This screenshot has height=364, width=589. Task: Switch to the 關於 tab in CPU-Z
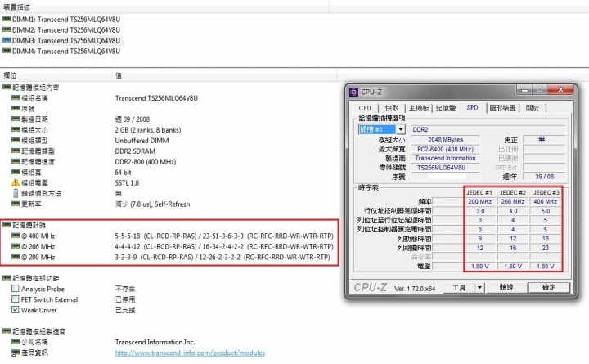pyautogui.click(x=533, y=108)
